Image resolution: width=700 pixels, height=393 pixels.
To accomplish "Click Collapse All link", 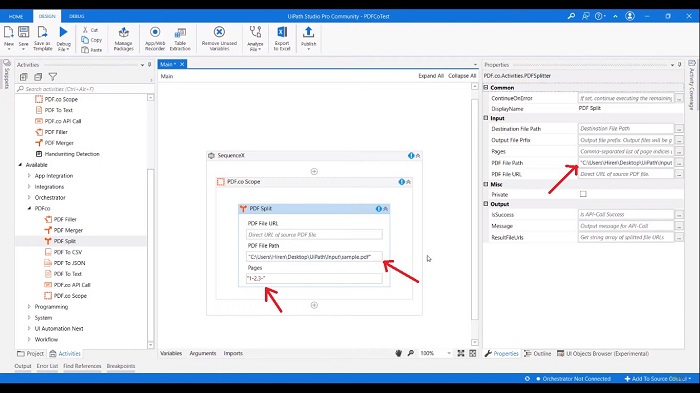I will [462, 76].
